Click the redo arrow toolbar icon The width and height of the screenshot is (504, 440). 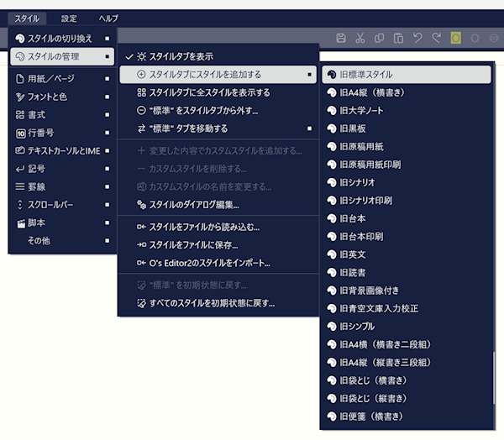point(436,38)
